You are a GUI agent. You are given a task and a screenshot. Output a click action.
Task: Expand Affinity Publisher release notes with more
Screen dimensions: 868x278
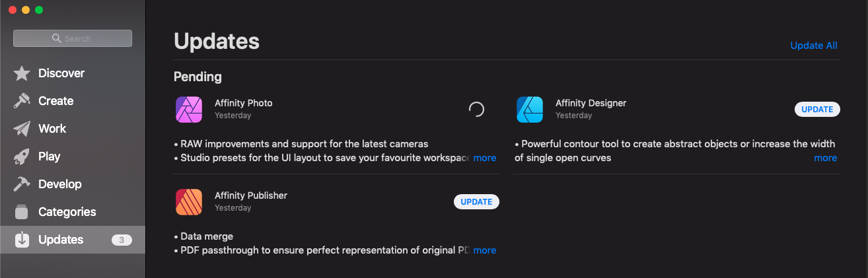pyautogui.click(x=485, y=250)
